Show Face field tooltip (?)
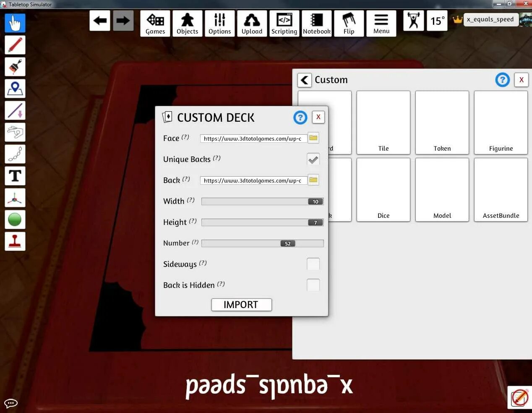This screenshot has height=413, width=532. (185, 137)
